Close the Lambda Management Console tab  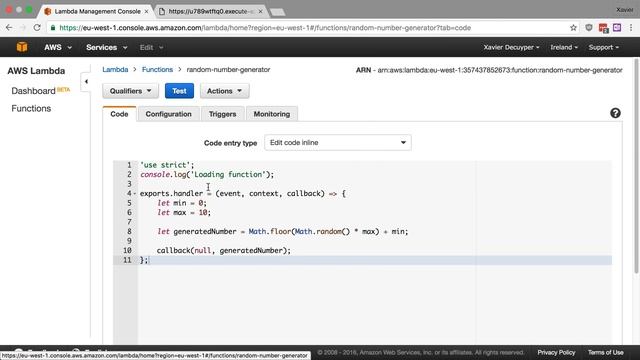[147, 11]
